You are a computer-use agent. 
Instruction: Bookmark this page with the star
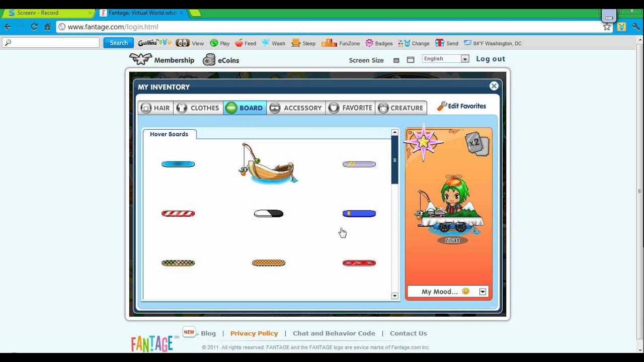[x=607, y=27]
